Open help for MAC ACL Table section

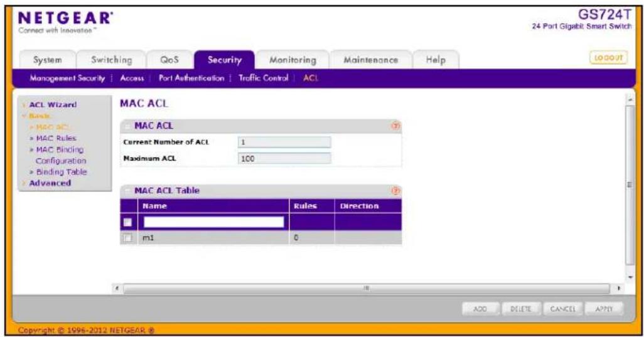pos(395,191)
